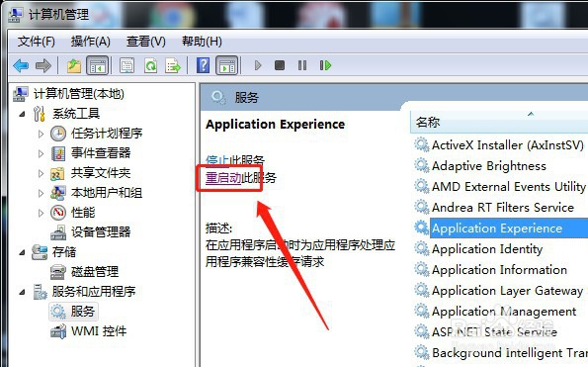Select 服务 gear icon in tree
This screenshot has width=588, height=367.
pyautogui.click(x=58, y=312)
